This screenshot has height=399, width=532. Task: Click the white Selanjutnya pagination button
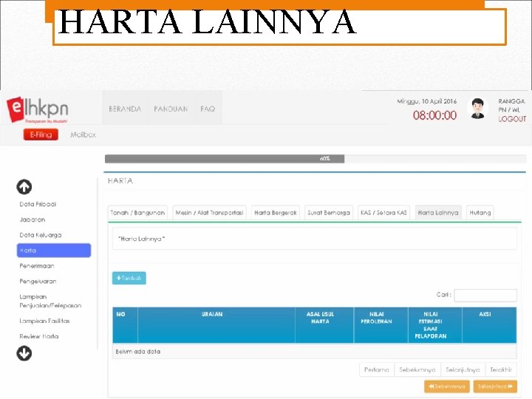click(x=463, y=370)
